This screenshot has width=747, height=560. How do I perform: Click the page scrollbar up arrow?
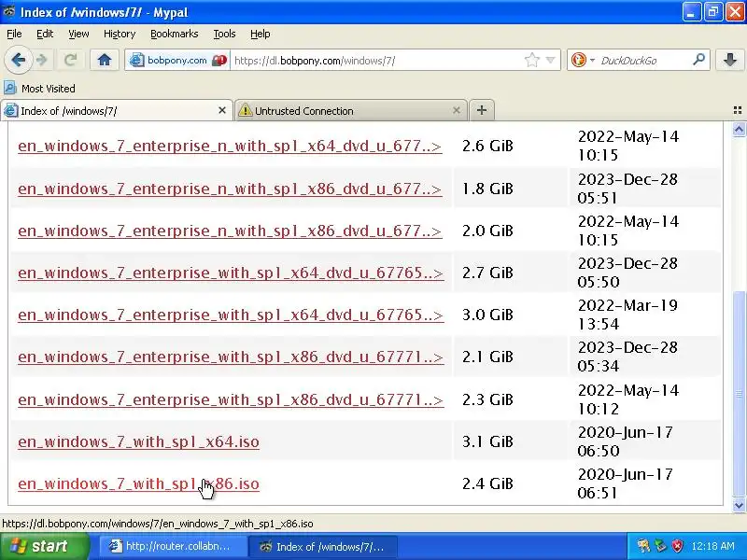pyautogui.click(x=739, y=129)
